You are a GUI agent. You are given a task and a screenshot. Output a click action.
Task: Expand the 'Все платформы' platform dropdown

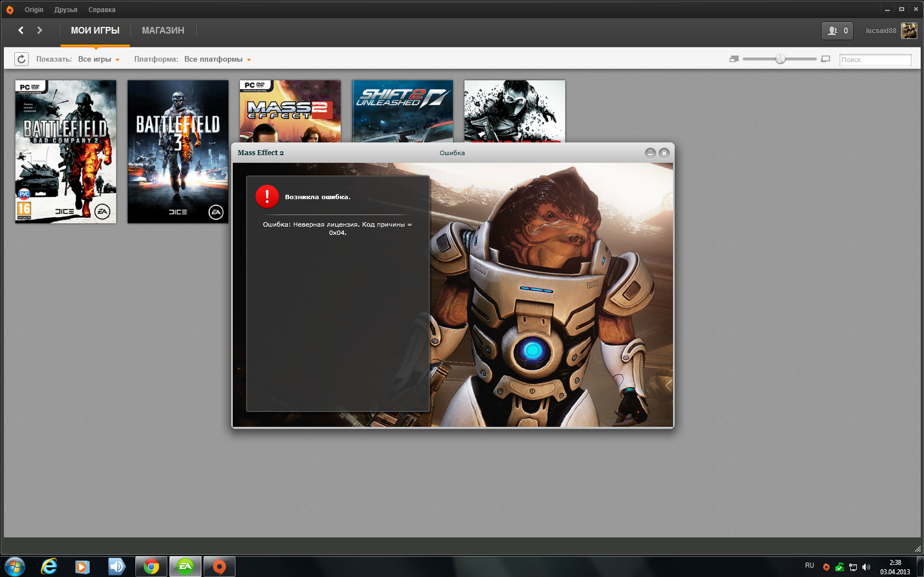point(217,59)
